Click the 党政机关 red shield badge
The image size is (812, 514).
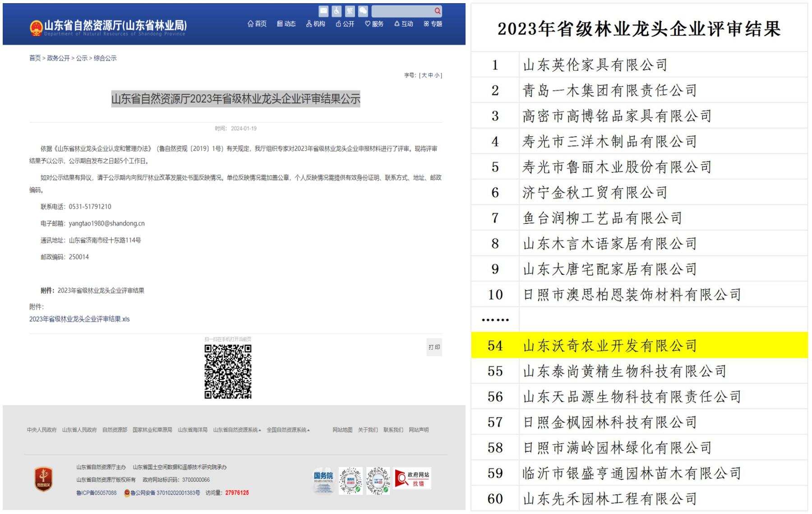pos(44,479)
